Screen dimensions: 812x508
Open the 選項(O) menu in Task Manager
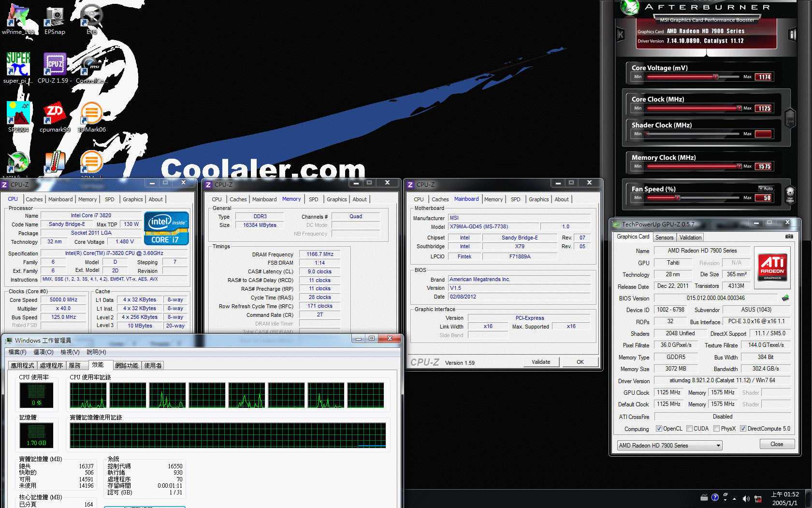43,352
